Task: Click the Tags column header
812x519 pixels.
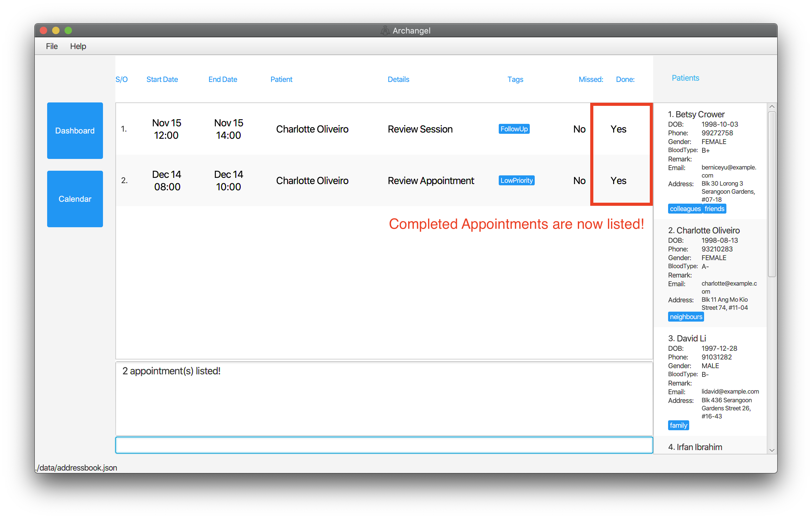Action: [x=515, y=79]
